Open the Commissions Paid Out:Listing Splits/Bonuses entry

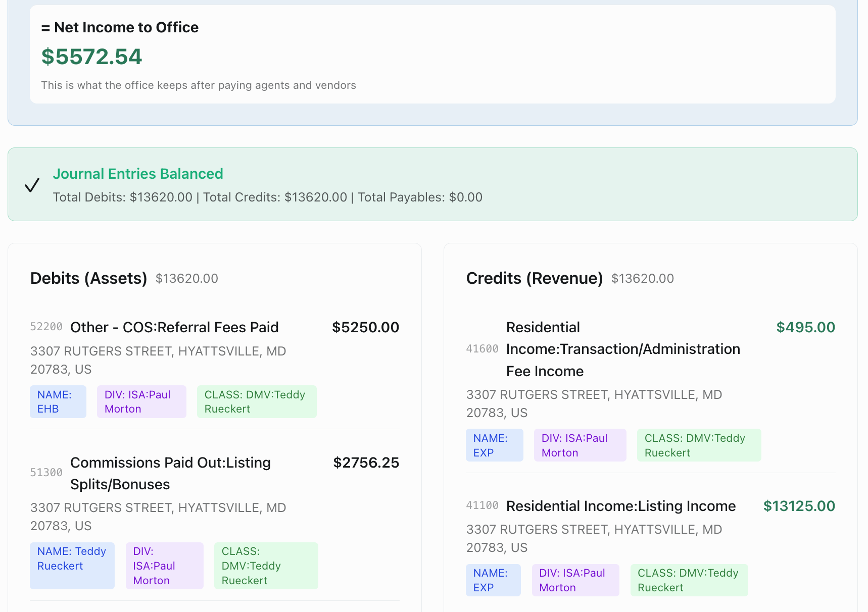(x=170, y=473)
